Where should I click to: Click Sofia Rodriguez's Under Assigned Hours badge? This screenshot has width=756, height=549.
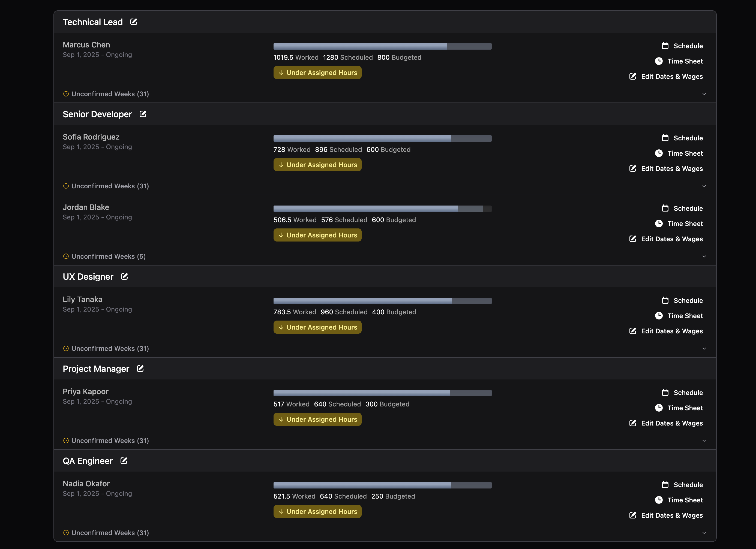point(317,165)
